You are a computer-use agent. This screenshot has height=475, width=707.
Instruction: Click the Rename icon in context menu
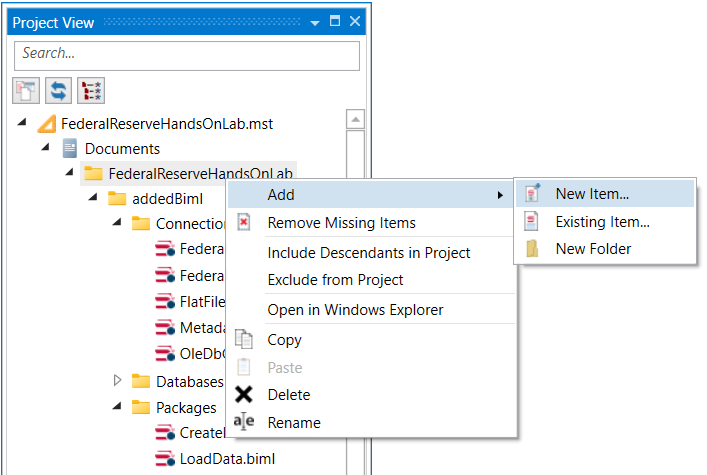tap(243, 422)
